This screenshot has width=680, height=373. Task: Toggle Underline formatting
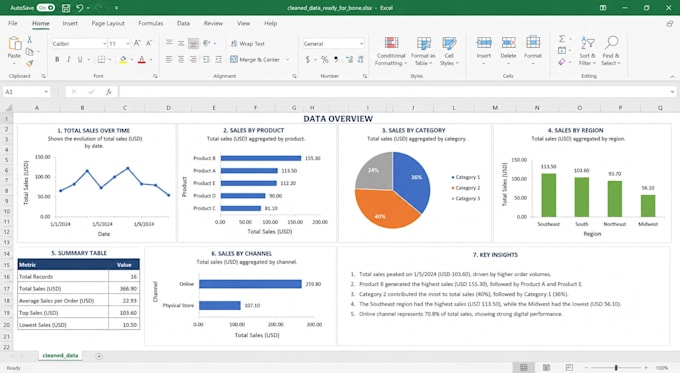click(80, 59)
